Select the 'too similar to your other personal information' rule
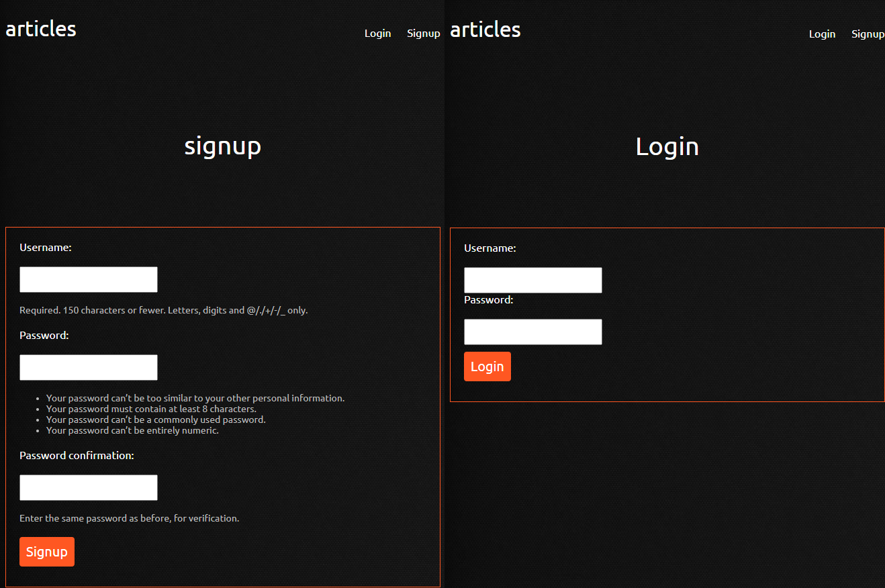This screenshot has width=885, height=588. [x=195, y=398]
